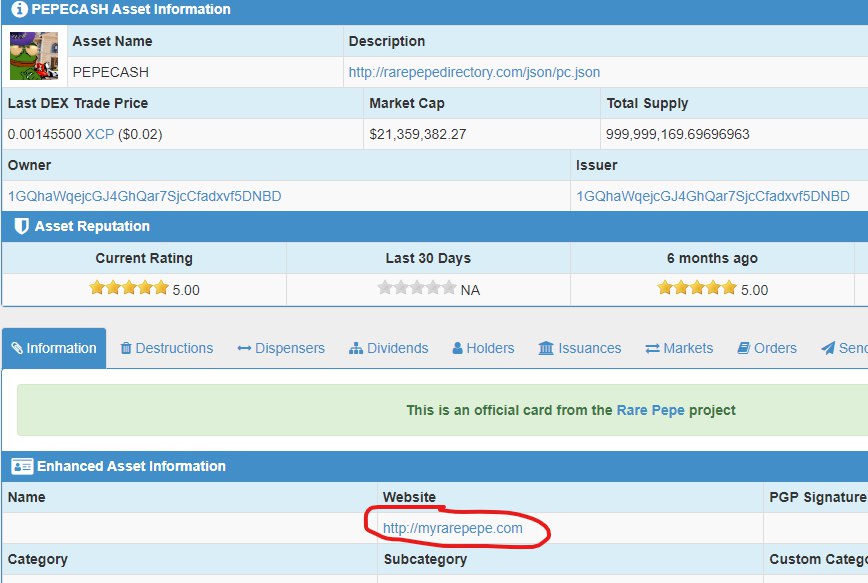This screenshot has width=868, height=583.
Task: Click the Last DEX Trade Price header
Action: 78,104
